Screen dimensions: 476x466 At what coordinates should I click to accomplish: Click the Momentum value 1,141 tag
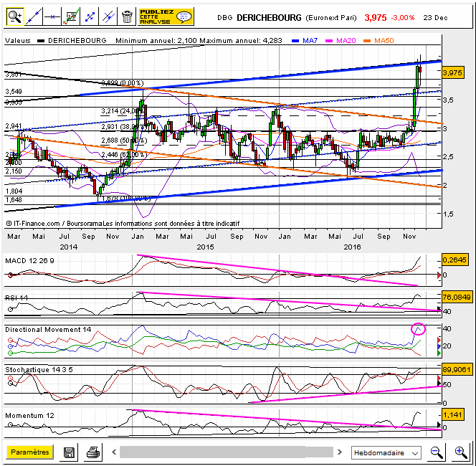pyautogui.click(x=452, y=414)
